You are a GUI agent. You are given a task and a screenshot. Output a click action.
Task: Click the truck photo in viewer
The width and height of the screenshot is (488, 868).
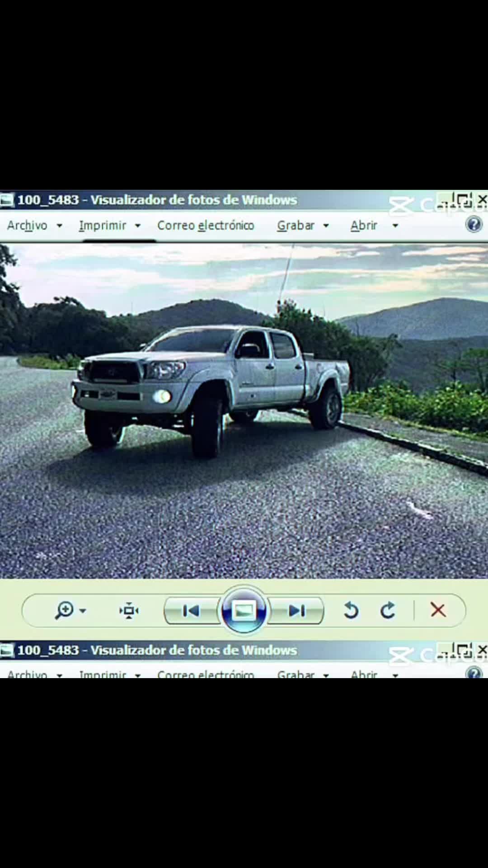point(244,411)
